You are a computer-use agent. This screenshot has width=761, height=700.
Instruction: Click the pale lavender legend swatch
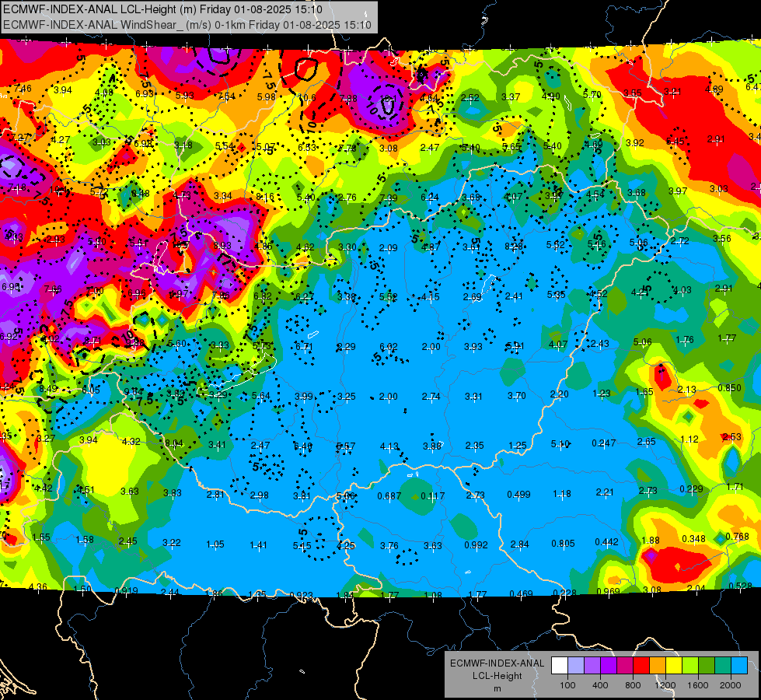coord(576,666)
